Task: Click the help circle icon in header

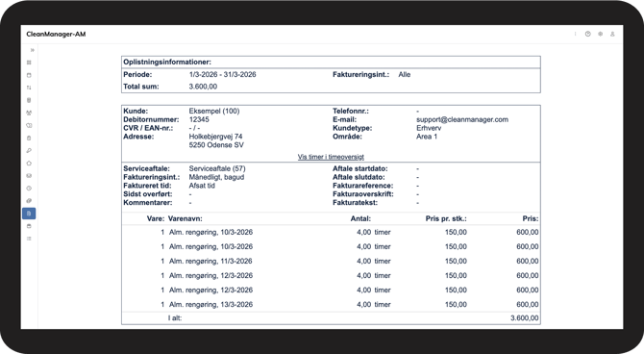Action: coord(587,34)
